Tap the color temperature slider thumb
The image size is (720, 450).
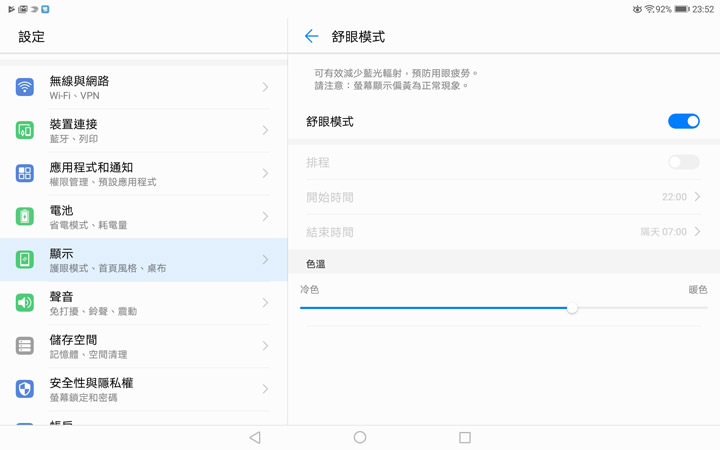coord(572,308)
